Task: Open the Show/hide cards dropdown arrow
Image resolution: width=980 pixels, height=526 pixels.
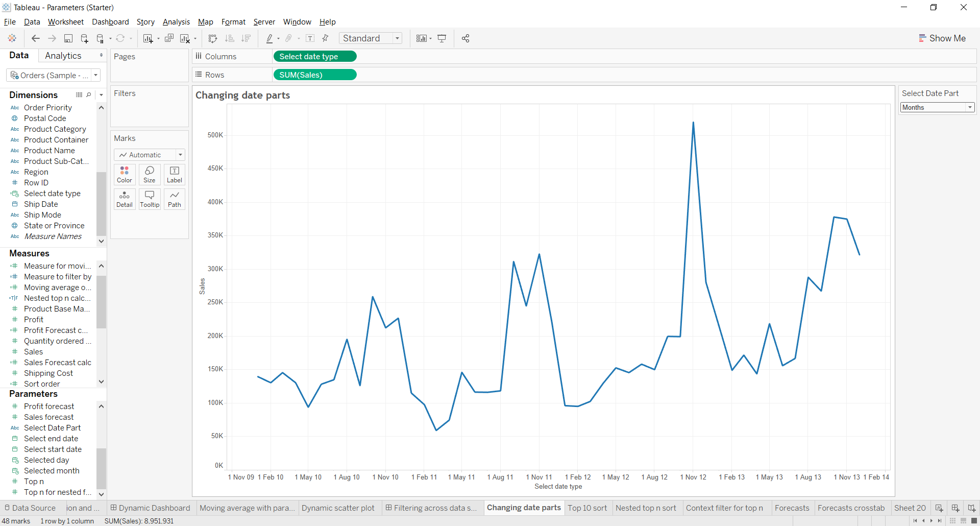Action: (430, 39)
